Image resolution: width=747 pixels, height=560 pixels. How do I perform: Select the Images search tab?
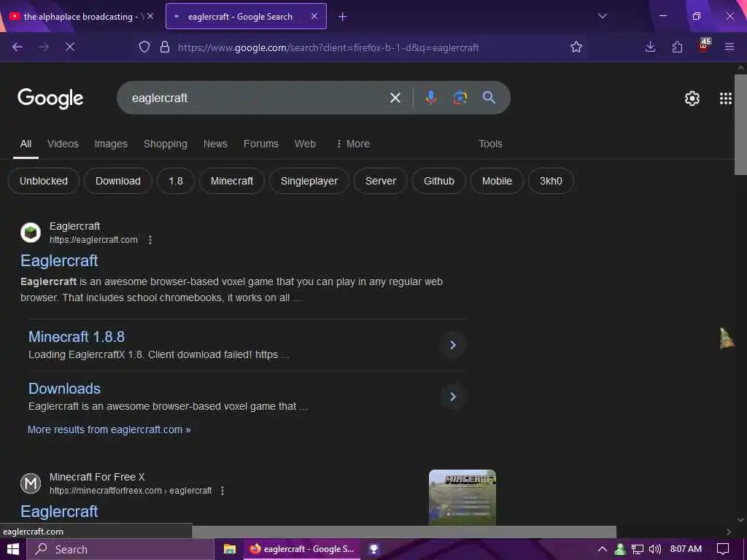click(x=111, y=144)
